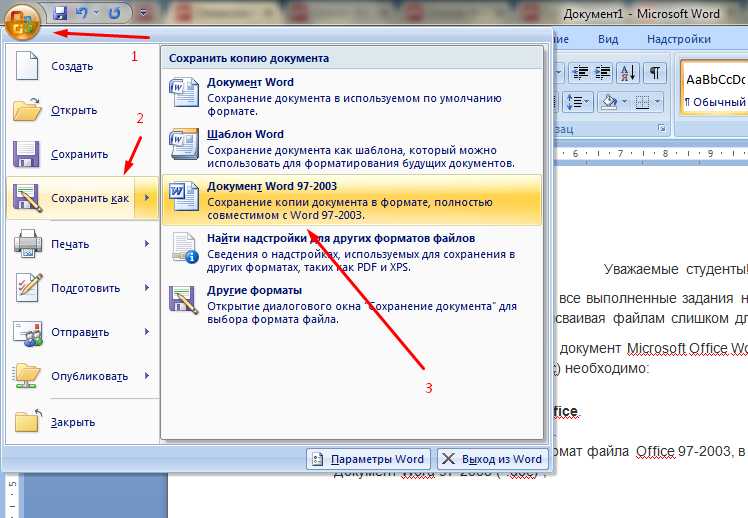
Task: Open the Office button menu
Action: tap(22, 22)
